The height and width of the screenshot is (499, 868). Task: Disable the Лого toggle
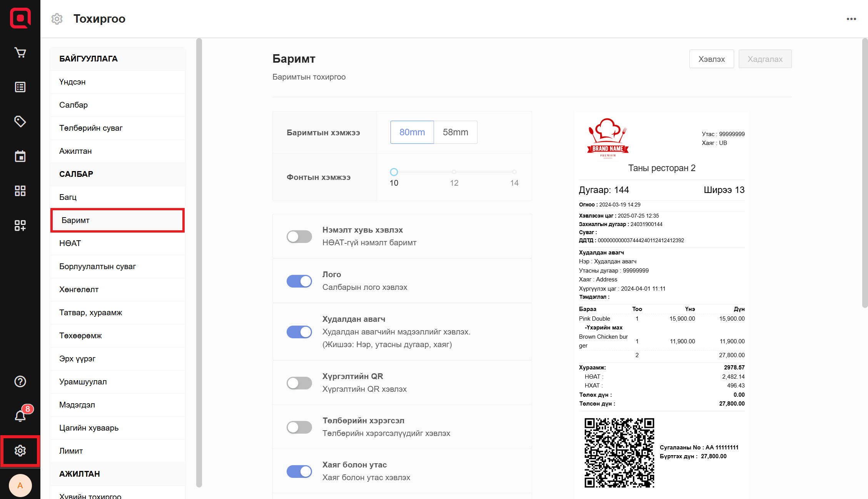click(x=299, y=281)
